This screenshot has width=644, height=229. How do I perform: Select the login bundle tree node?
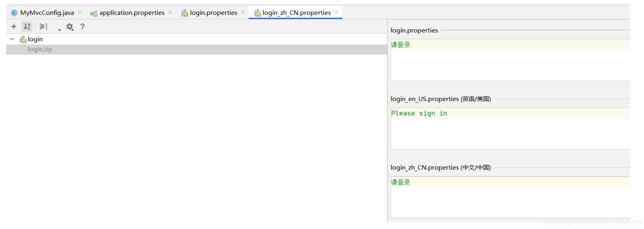(x=35, y=39)
